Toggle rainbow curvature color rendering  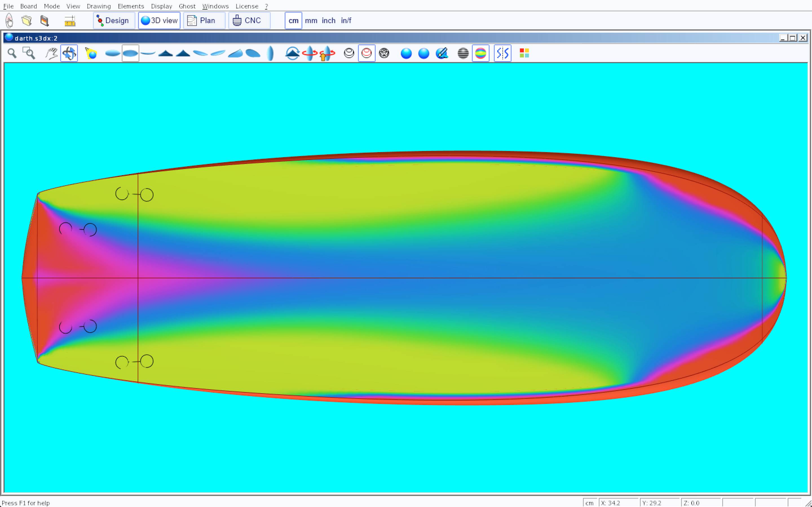click(480, 53)
